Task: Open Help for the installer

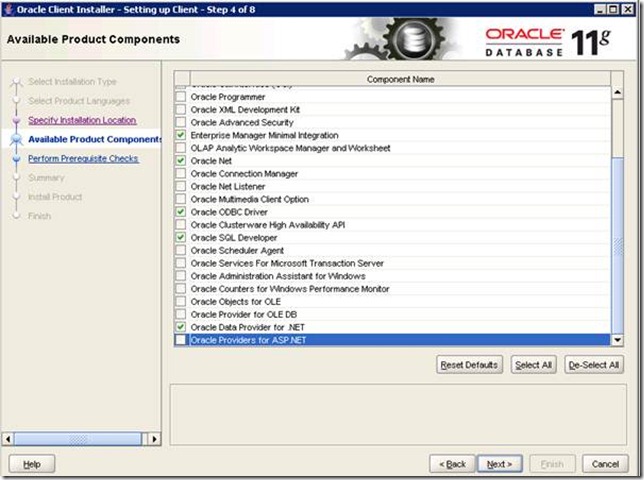Action: (31, 464)
